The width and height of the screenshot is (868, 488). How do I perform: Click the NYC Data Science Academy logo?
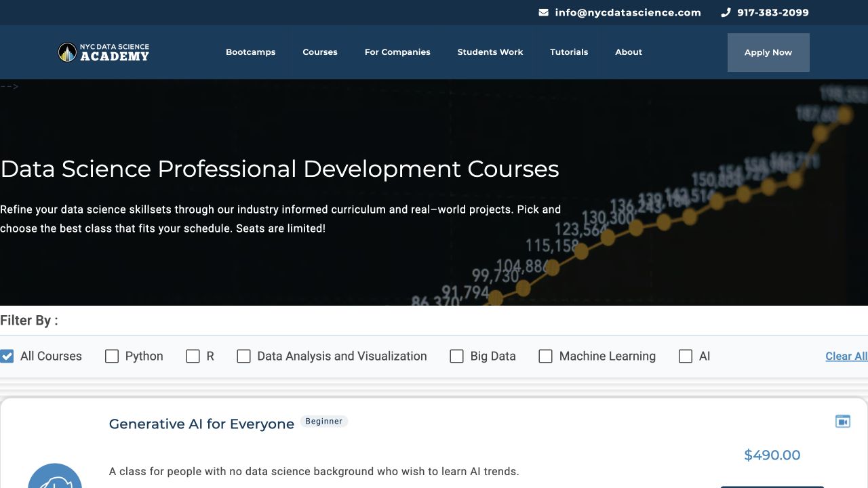[104, 52]
